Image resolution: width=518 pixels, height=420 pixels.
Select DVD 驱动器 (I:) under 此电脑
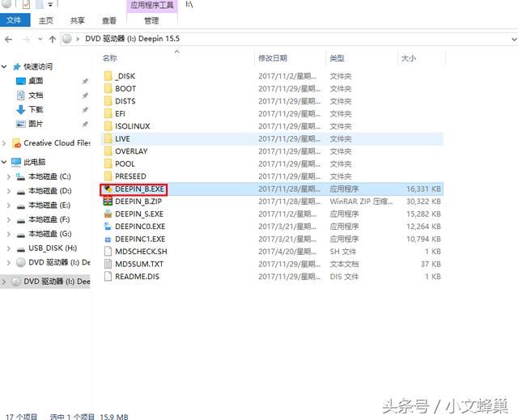[x=59, y=262]
